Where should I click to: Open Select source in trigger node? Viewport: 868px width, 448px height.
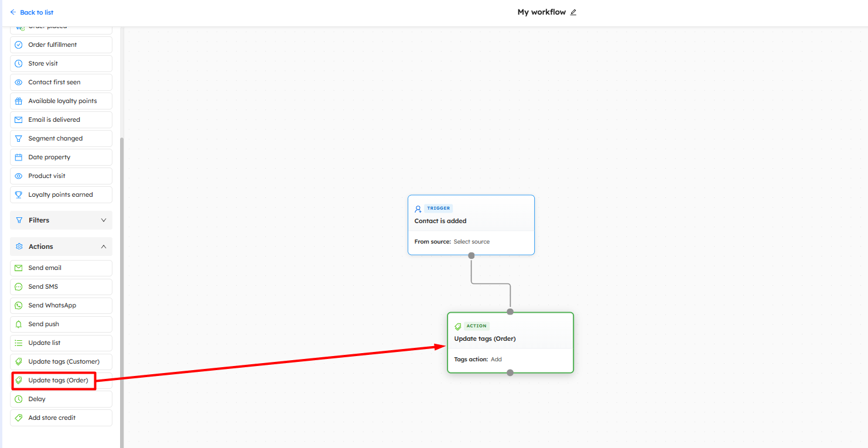471,242
